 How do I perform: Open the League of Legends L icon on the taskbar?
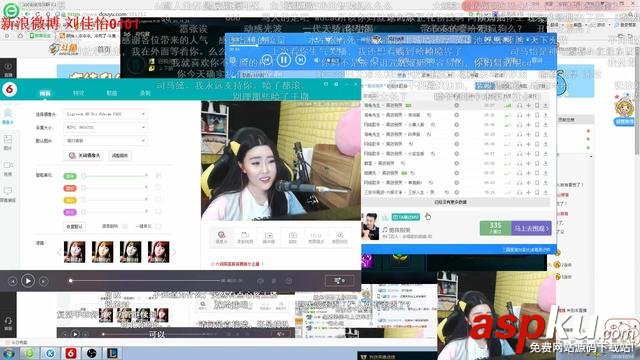112,353
